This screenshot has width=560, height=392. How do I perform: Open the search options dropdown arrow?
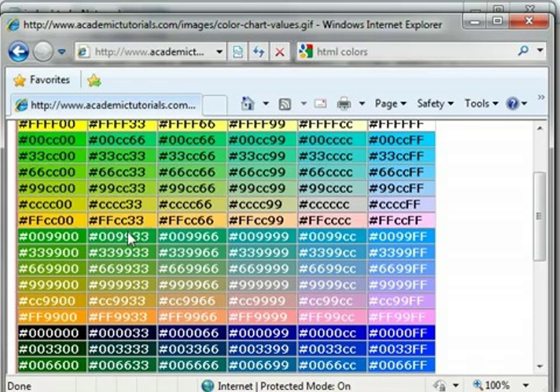[540, 50]
